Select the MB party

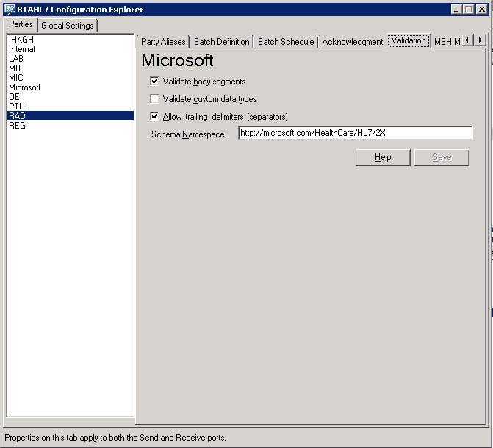[71, 68]
